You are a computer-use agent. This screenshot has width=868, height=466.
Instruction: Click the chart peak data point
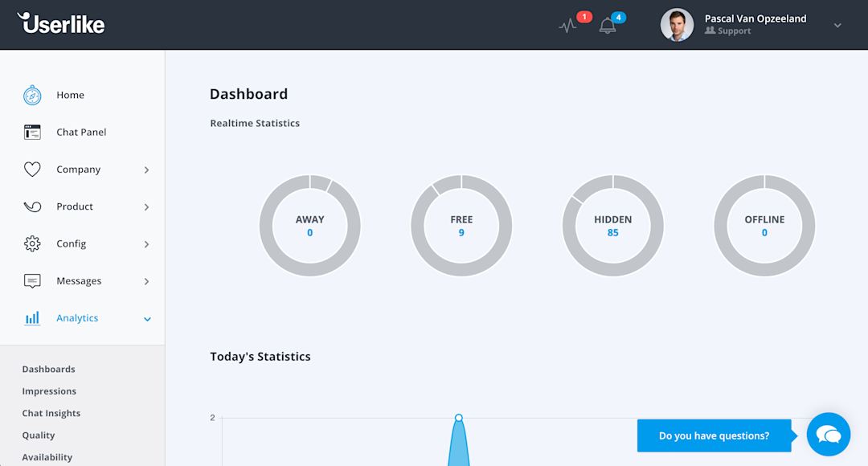[x=458, y=418]
